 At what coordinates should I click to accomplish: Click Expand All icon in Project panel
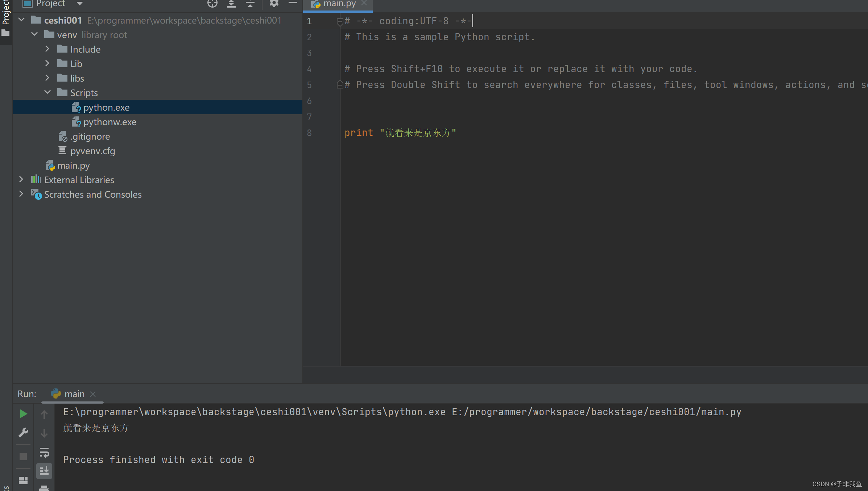coord(231,4)
